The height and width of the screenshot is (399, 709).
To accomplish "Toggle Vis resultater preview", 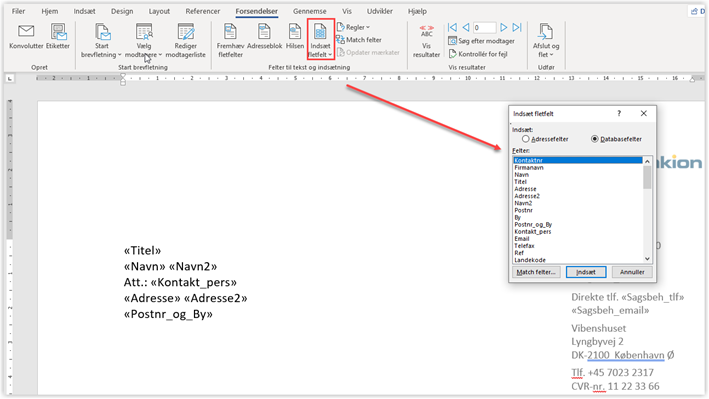I will tap(426, 41).
